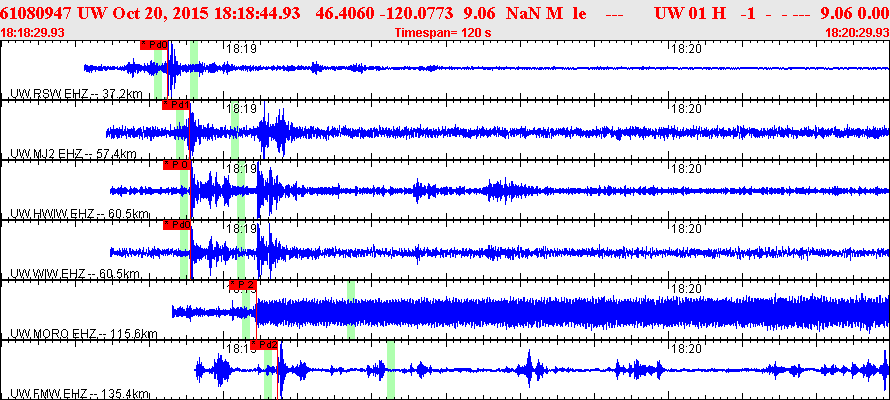This screenshot has width=890, height=400.
Task: Click the 18:20 time tick on RSW trace
Action: point(686,49)
